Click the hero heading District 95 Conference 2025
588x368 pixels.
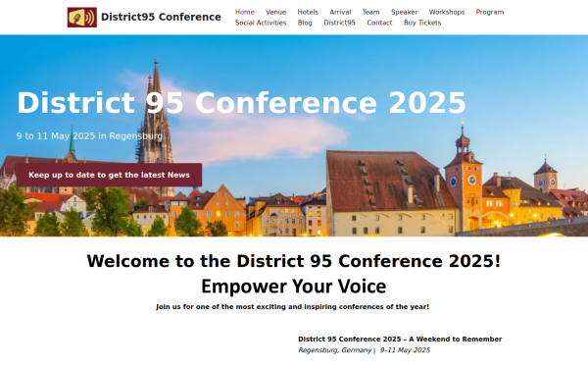click(x=241, y=103)
